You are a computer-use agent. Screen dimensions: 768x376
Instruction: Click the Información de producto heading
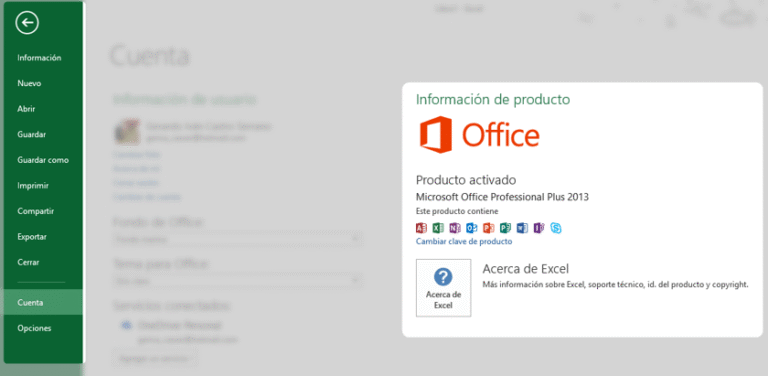click(x=493, y=100)
